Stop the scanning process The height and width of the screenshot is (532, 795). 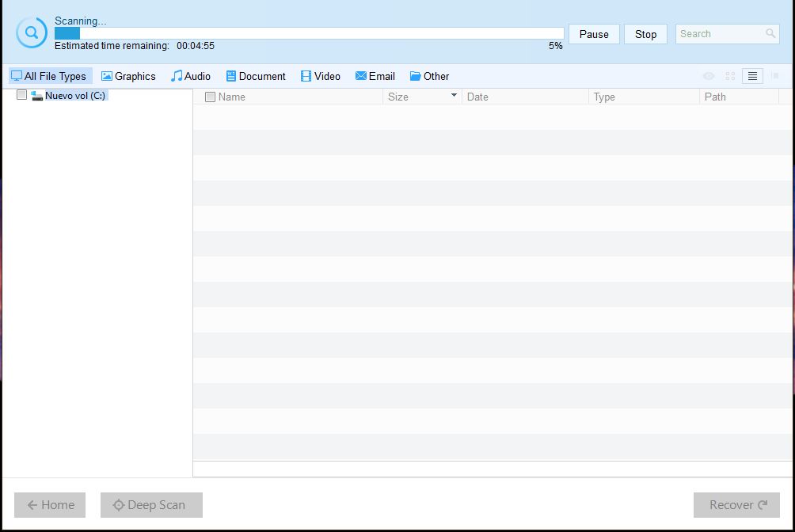(645, 34)
